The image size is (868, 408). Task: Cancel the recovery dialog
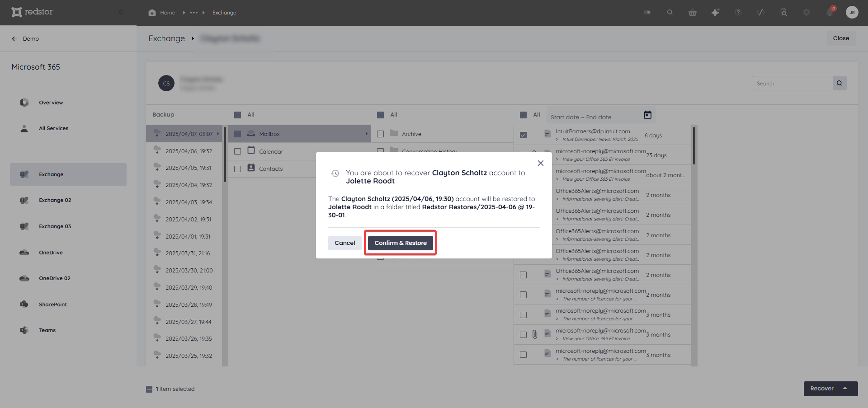pos(344,243)
